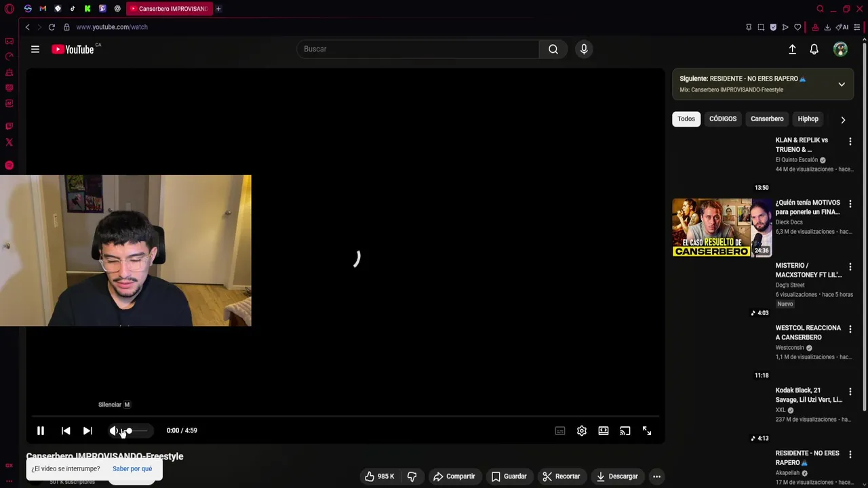Click the Recortar clip button
Viewport: 868px width, 488px height.
click(561, 476)
